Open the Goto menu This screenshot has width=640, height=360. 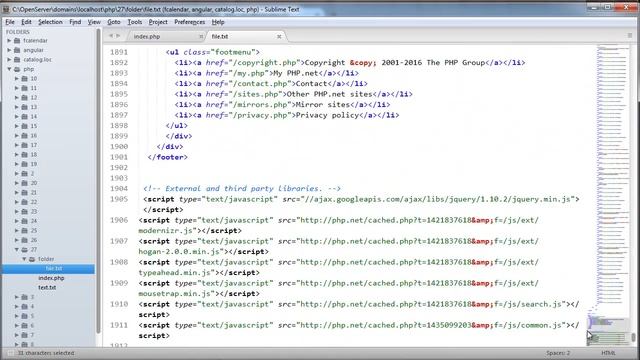coord(113,22)
